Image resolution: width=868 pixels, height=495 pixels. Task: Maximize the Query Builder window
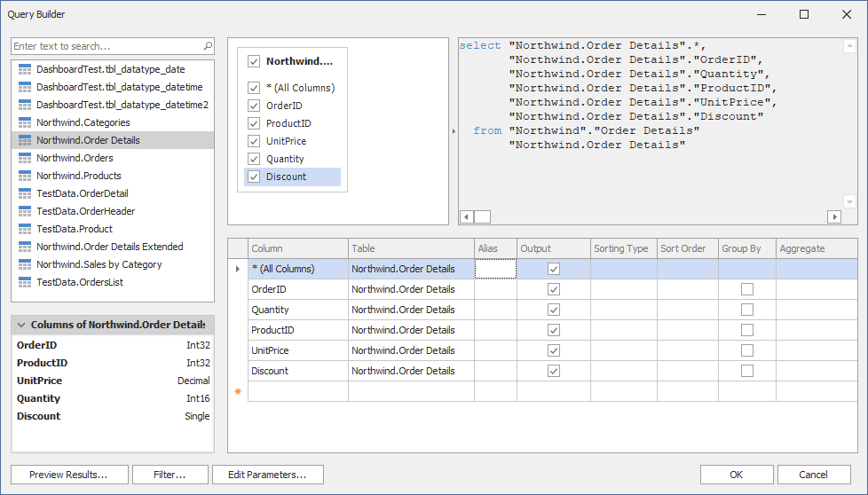pyautogui.click(x=804, y=14)
